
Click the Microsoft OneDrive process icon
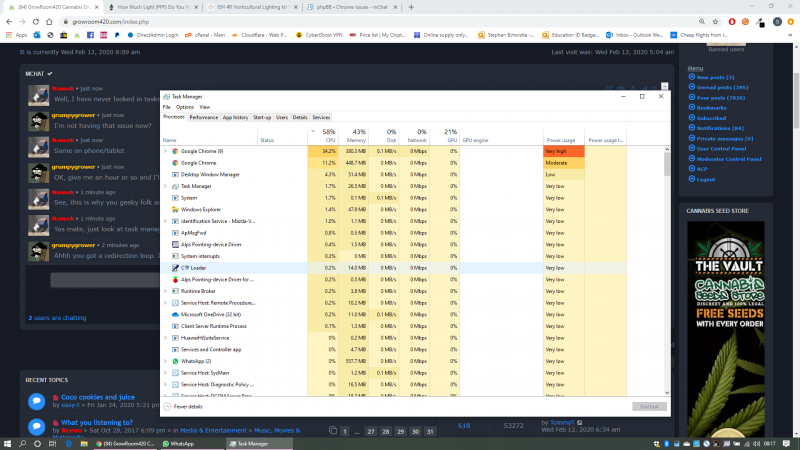(x=175, y=314)
